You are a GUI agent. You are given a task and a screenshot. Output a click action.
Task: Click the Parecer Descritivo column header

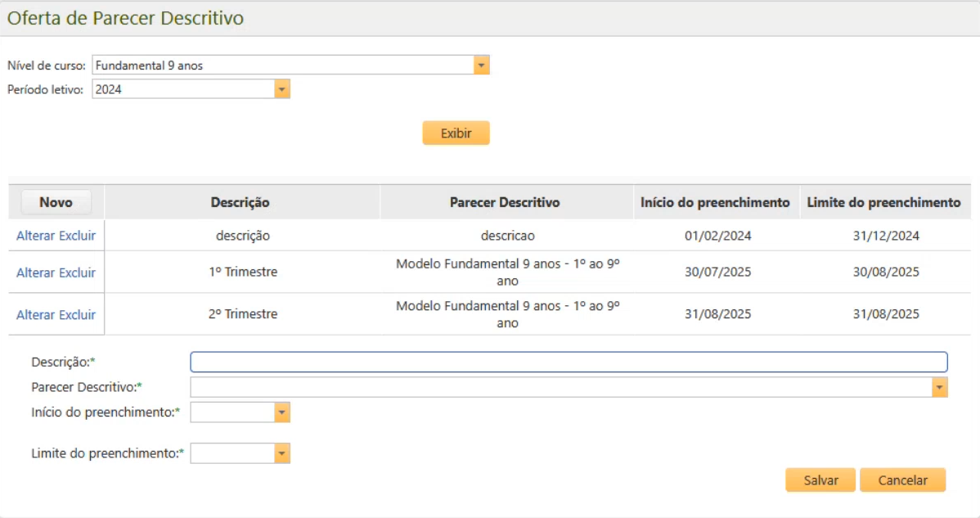(x=505, y=202)
